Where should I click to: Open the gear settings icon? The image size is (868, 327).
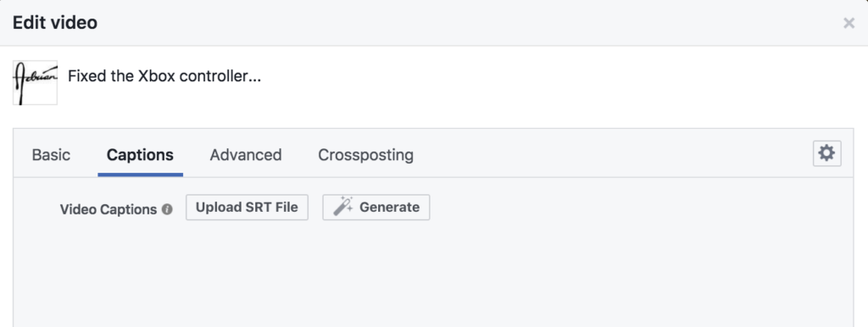[x=826, y=153]
